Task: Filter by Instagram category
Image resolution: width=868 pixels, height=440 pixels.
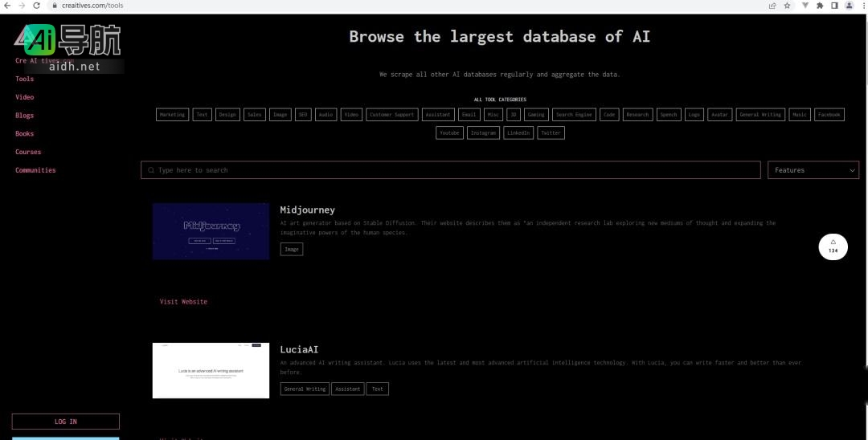Action: (x=483, y=133)
